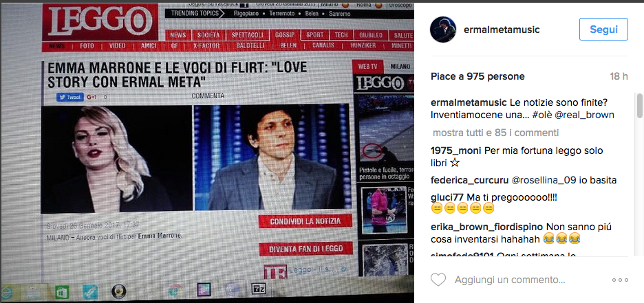Screen dimensions: 644x303
Task: Click the 7z icon in photographed taskbar
Action: coord(259,290)
